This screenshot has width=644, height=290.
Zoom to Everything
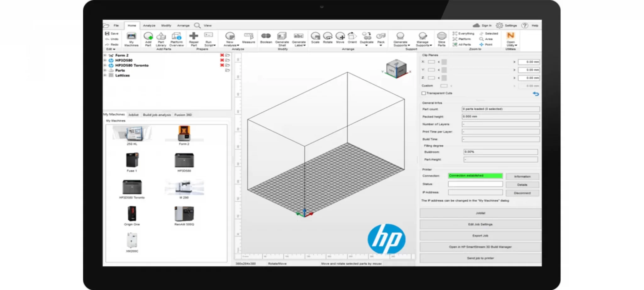(463, 33)
